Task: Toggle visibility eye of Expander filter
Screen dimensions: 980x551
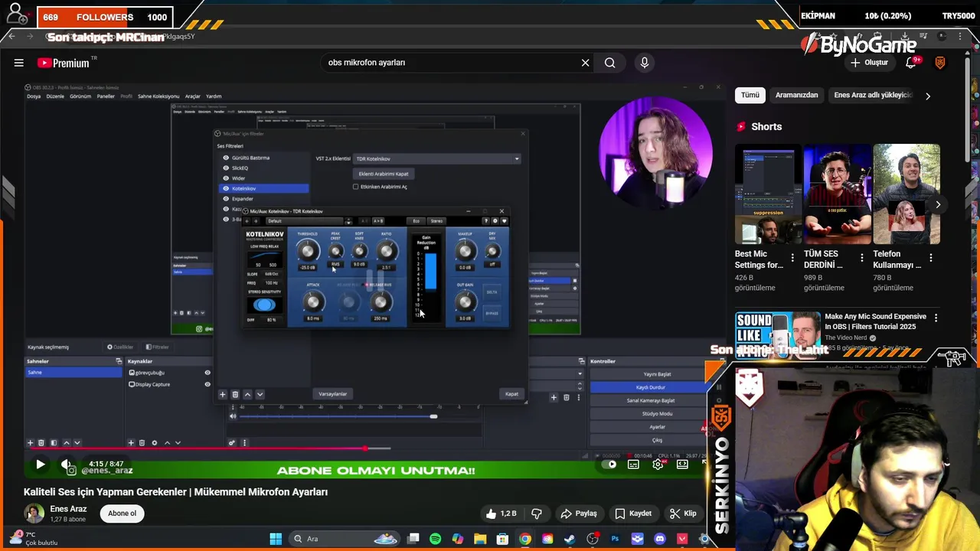Action: pos(226,198)
